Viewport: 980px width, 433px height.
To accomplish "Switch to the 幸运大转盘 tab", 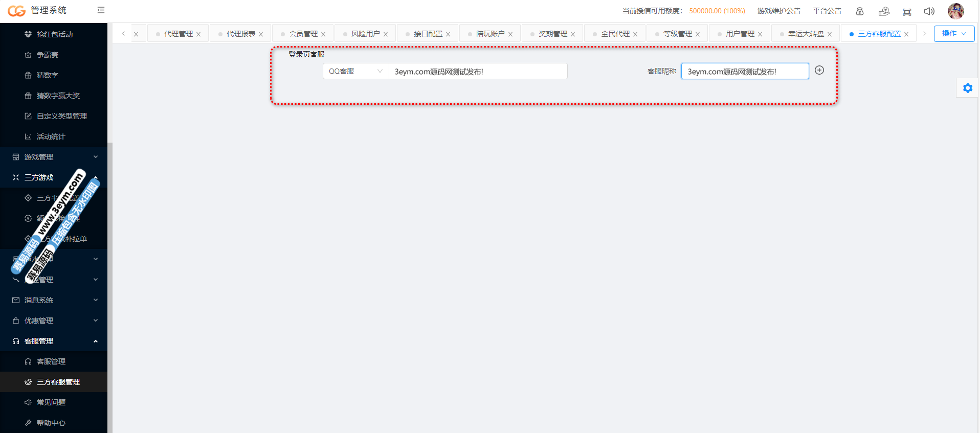I will point(806,34).
